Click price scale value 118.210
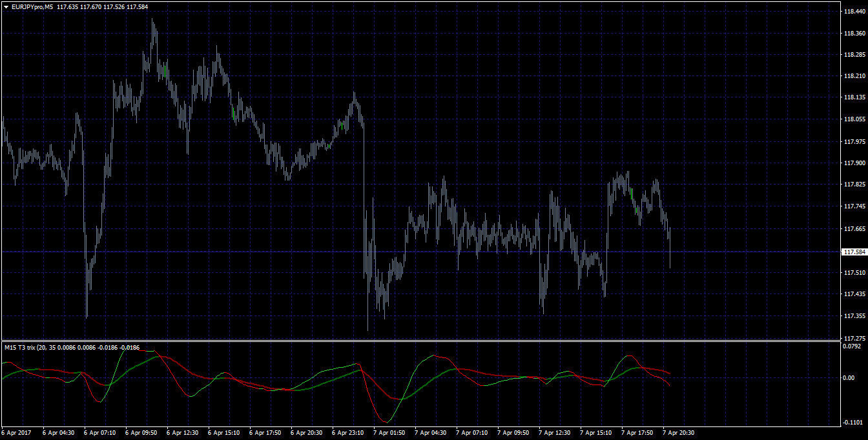 [x=854, y=76]
